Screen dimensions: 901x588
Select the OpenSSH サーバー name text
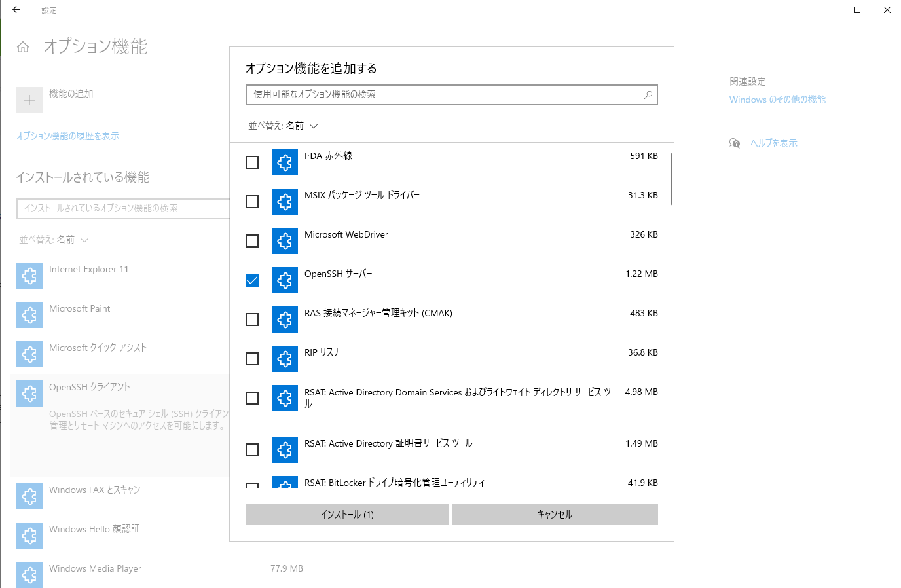(x=338, y=274)
